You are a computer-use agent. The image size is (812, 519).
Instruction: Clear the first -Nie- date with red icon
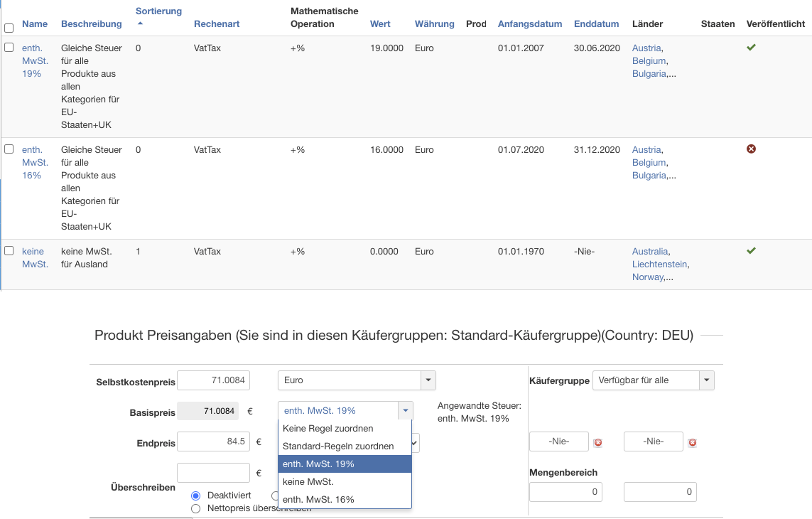click(x=598, y=442)
